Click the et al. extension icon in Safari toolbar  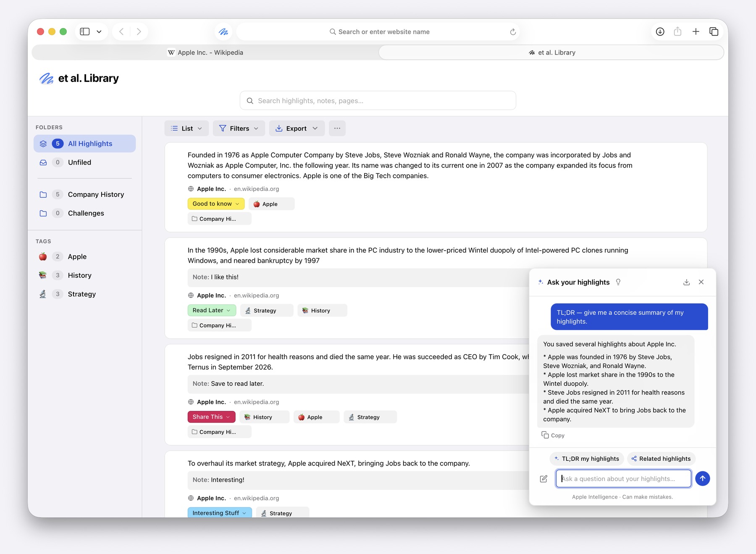pos(223,31)
